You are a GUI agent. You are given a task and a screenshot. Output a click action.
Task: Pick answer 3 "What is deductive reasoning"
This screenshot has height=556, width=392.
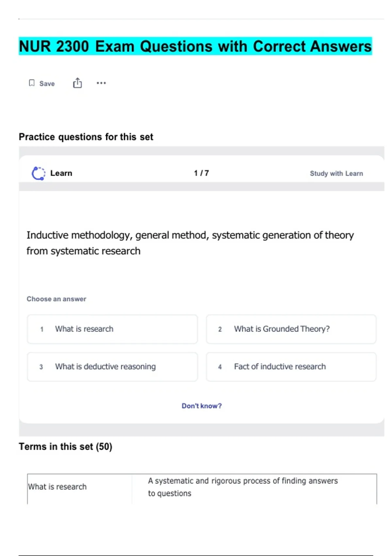pos(112,367)
